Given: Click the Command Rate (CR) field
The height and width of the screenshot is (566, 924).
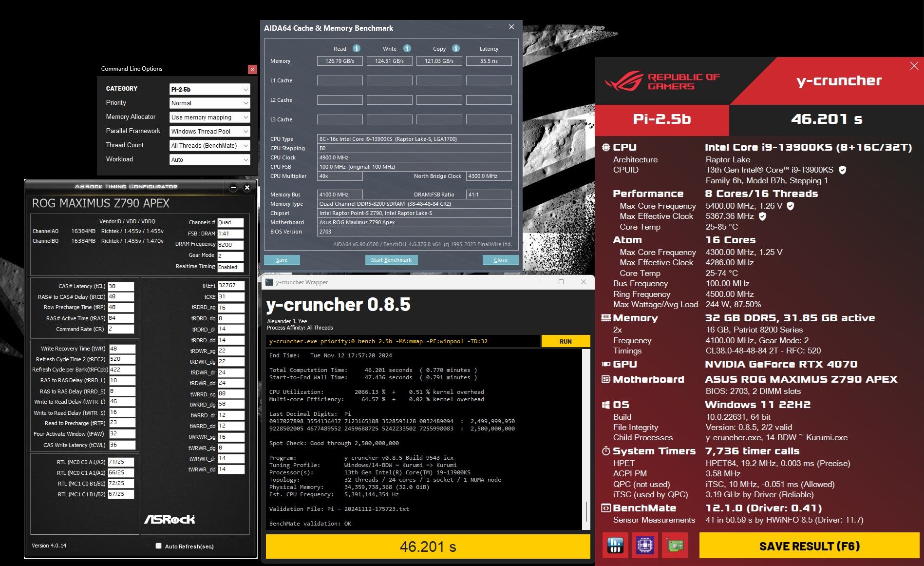Looking at the screenshot, I should [x=121, y=329].
